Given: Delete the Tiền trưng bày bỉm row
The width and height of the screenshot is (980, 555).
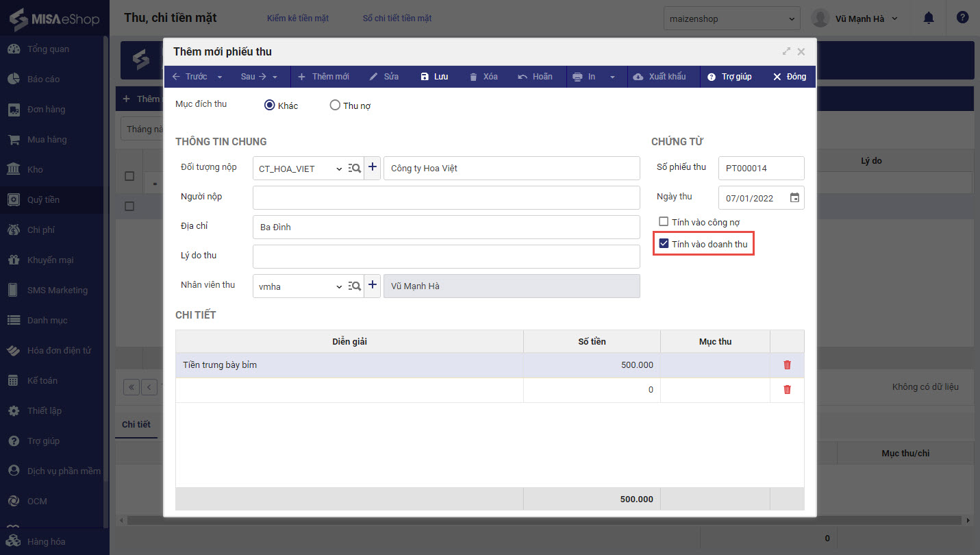Looking at the screenshot, I should 787,365.
